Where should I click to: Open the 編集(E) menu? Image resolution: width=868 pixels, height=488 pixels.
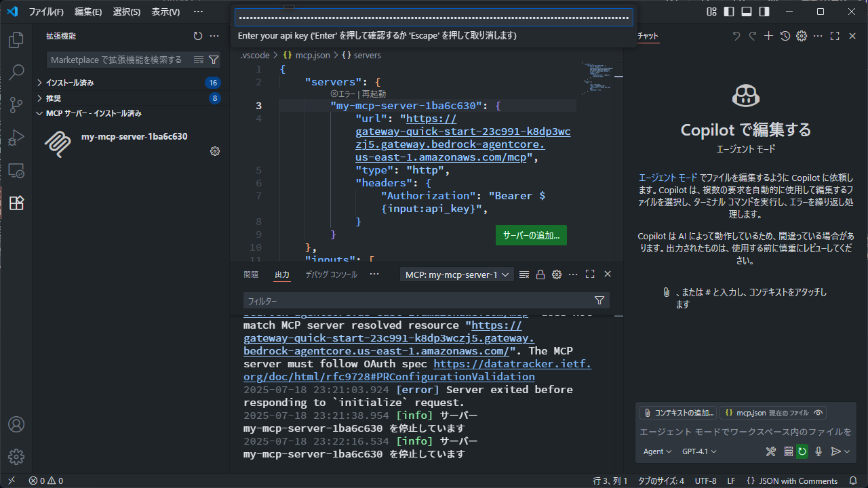point(88,12)
